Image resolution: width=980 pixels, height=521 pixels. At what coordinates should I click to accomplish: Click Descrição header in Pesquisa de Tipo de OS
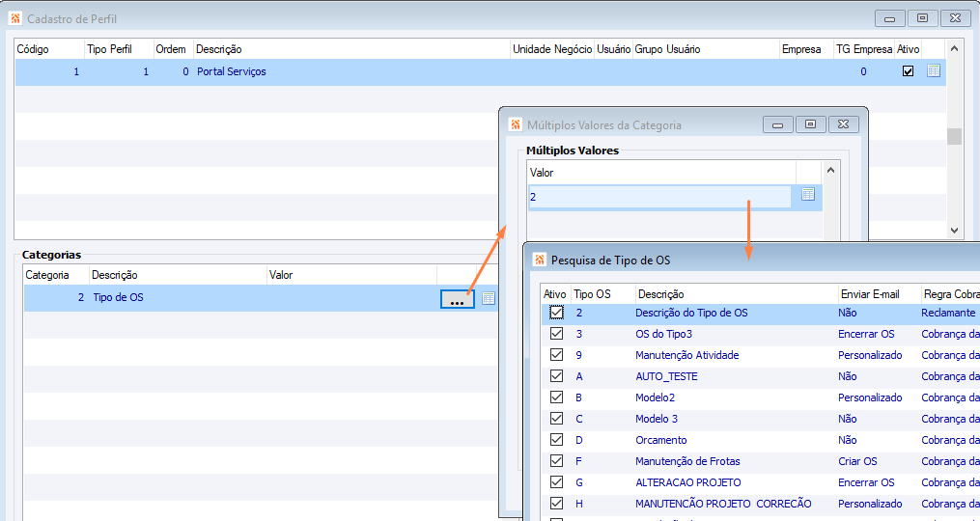pyautogui.click(x=736, y=294)
